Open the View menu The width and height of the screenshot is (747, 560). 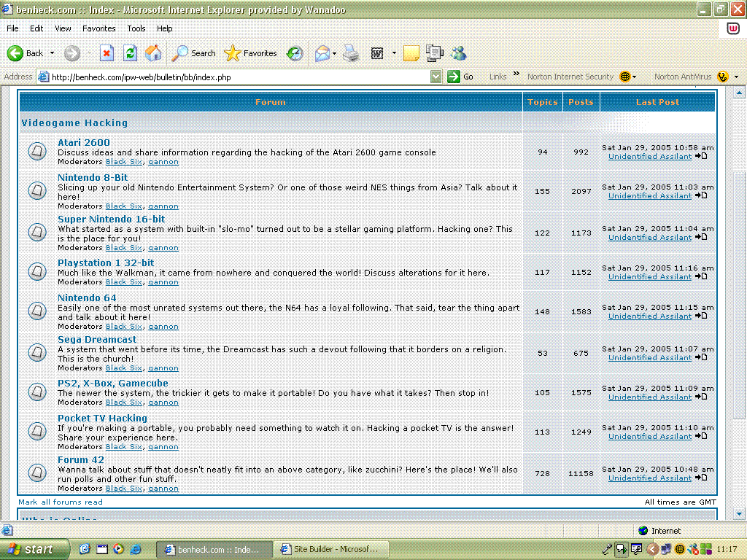pyautogui.click(x=63, y=28)
